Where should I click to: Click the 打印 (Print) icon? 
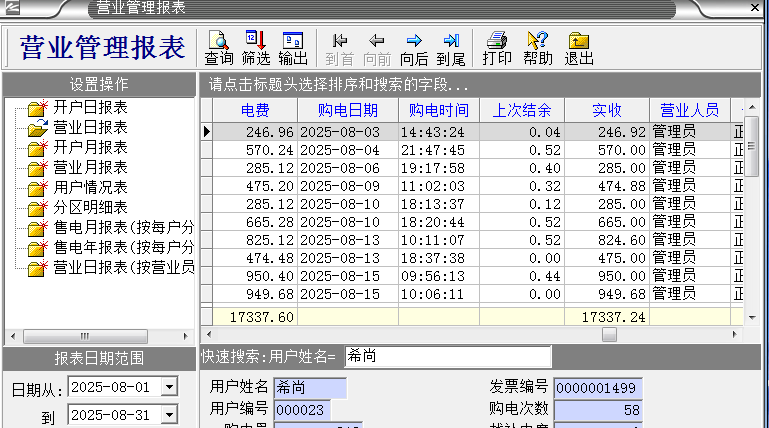[497, 47]
